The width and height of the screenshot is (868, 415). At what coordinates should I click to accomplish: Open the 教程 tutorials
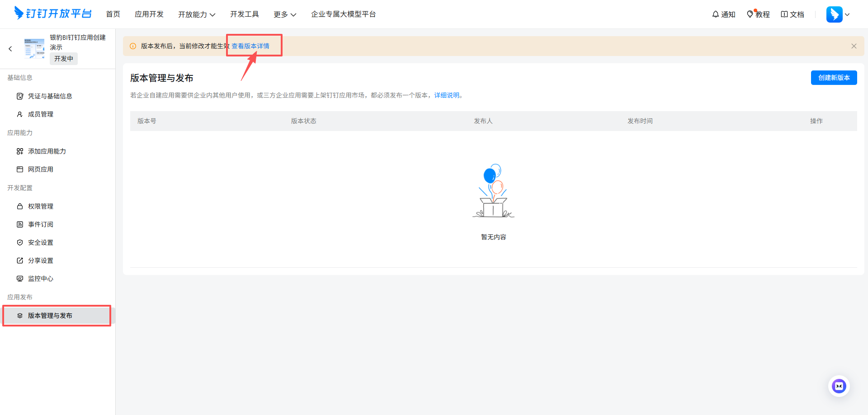point(758,14)
